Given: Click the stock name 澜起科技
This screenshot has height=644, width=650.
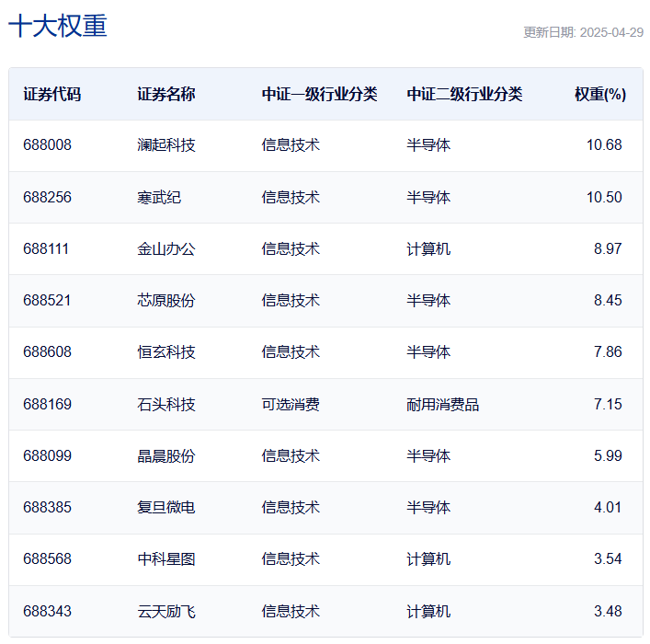Looking at the screenshot, I should (166, 145).
